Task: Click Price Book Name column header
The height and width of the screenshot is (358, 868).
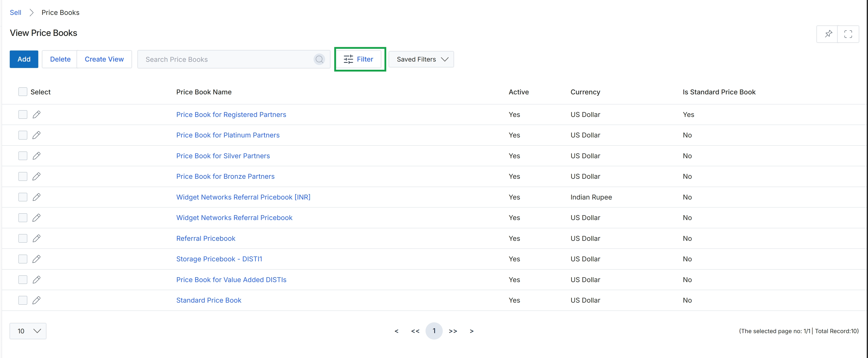Action: [204, 92]
